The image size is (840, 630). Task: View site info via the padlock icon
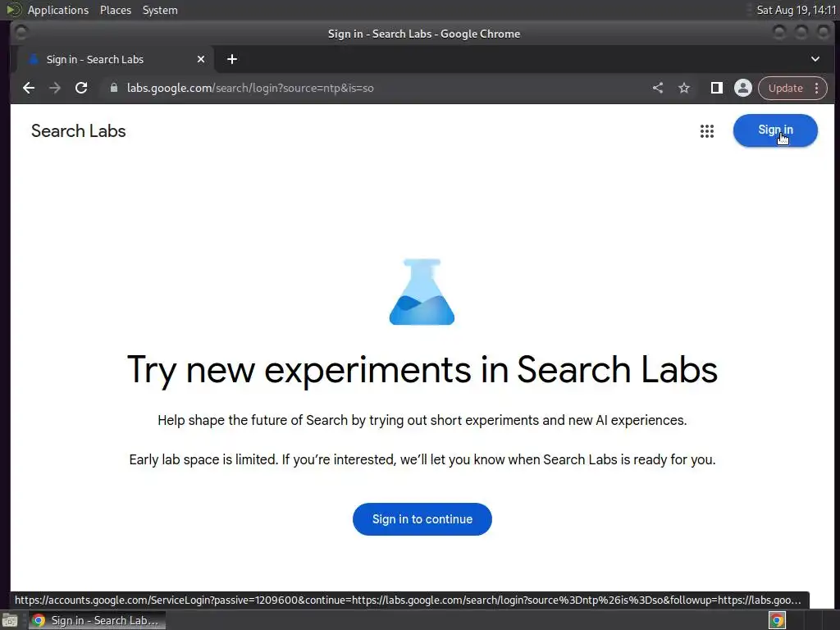[x=113, y=87]
